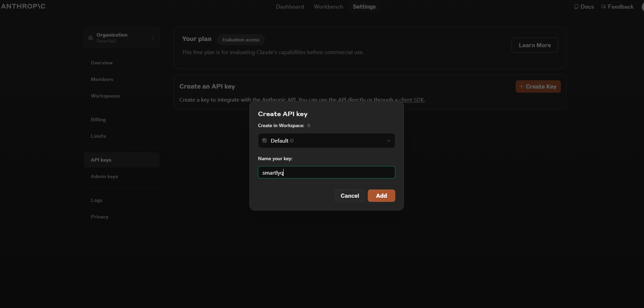Expand the Organization SmartlyQ switcher
The height and width of the screenshot is (308, 644).
point(121,38)
